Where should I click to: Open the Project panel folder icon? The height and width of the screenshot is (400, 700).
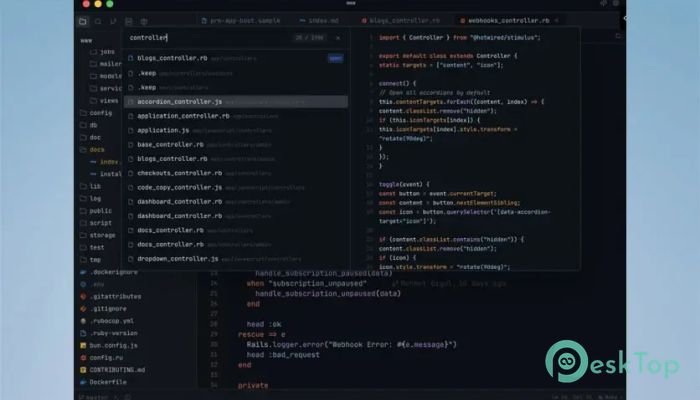83,21
